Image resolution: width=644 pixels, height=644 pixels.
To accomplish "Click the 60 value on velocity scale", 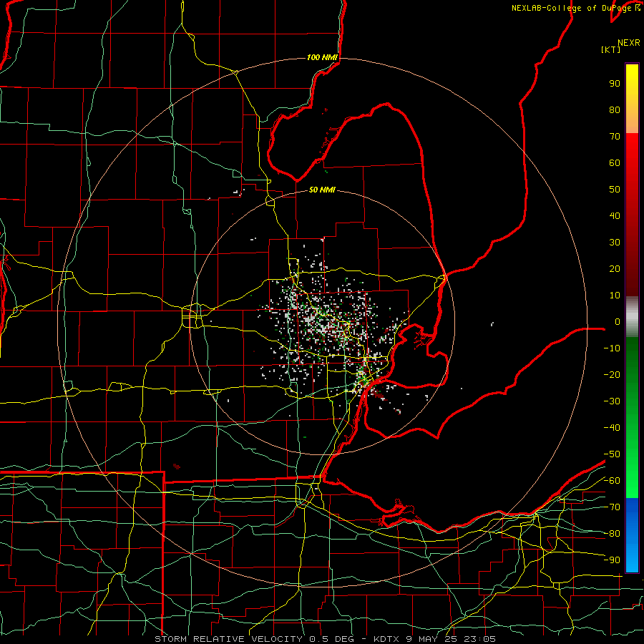I will click(x=615, y=163).
